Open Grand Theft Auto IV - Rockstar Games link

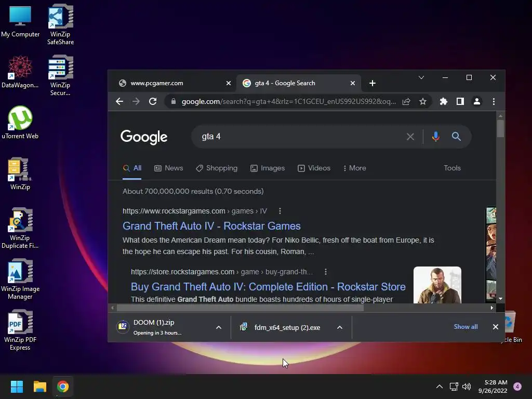click(211, 226)
